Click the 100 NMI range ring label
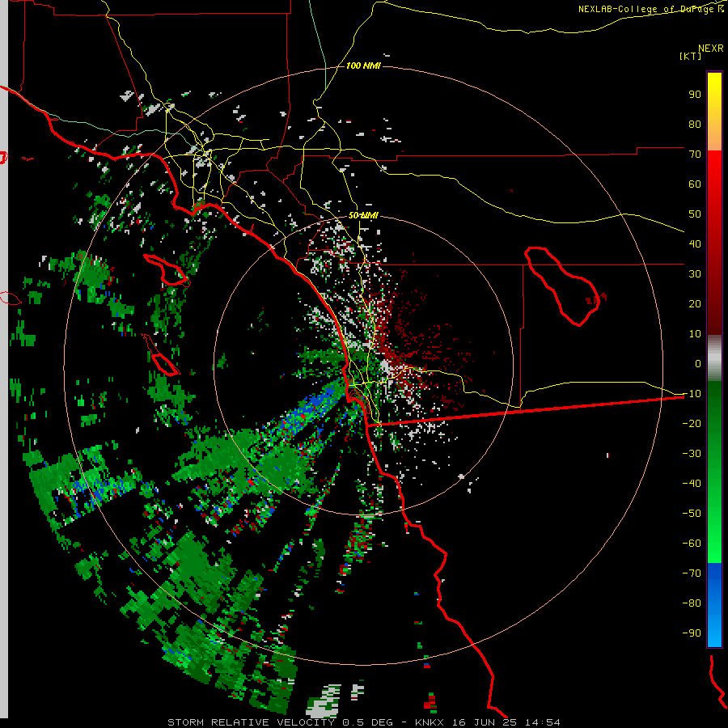 coord(363,66)
